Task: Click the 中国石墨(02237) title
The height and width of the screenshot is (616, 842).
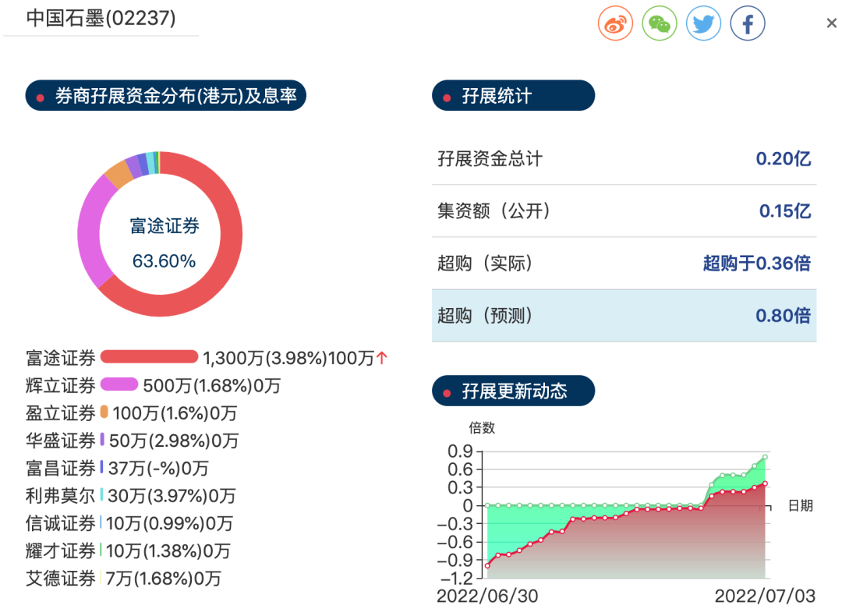Action: pyautogui.click(x=101, y=18)
